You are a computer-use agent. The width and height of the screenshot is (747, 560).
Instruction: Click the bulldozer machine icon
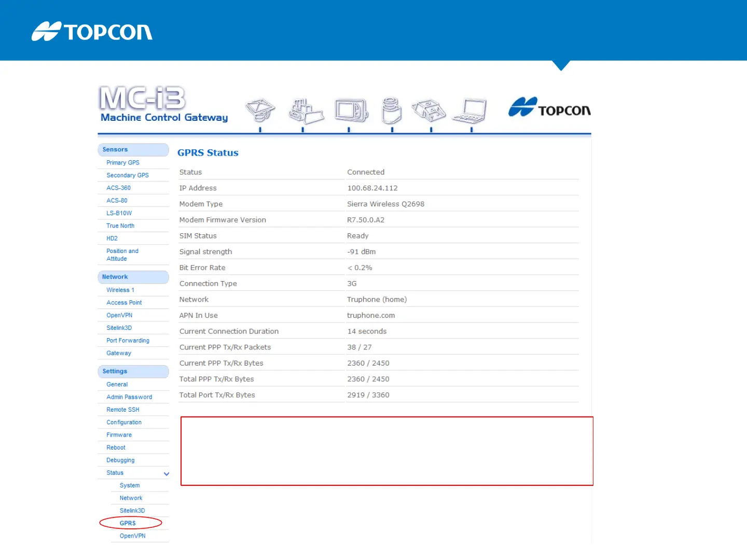(306, 111)
